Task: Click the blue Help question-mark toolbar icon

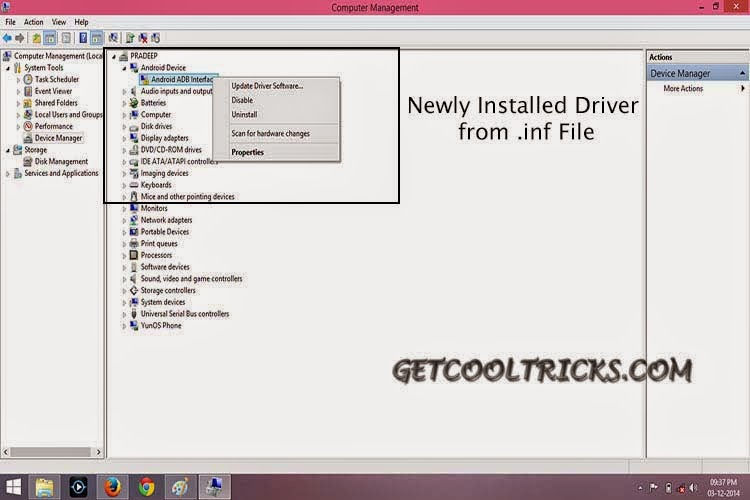Action: [x=83, y=38]
